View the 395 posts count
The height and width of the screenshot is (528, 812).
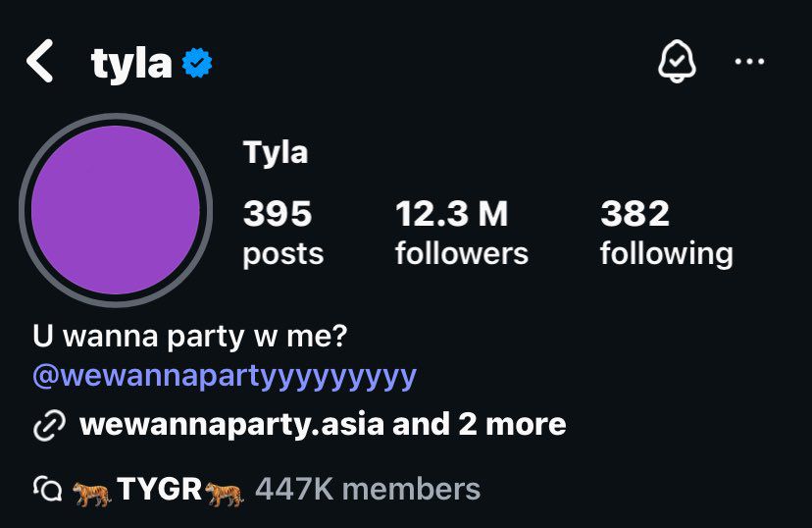coord(282,233)
